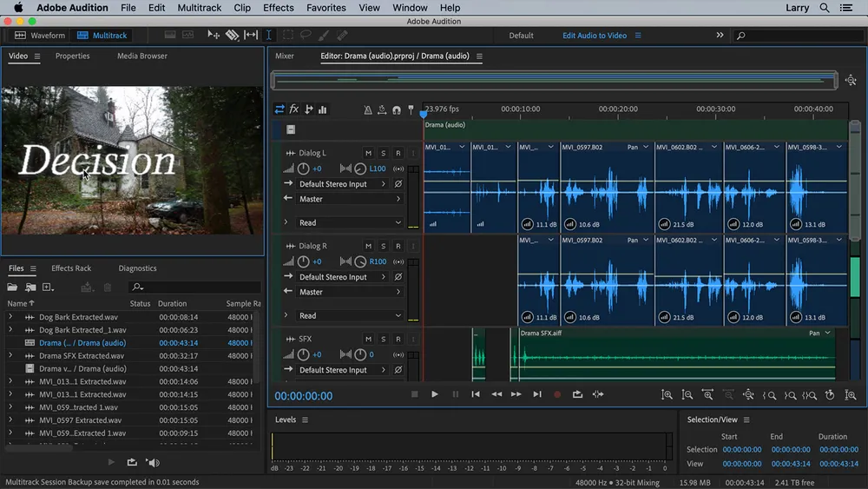Click the Play transport button
This screenshot has width=868, height=489.
[435, 394]
